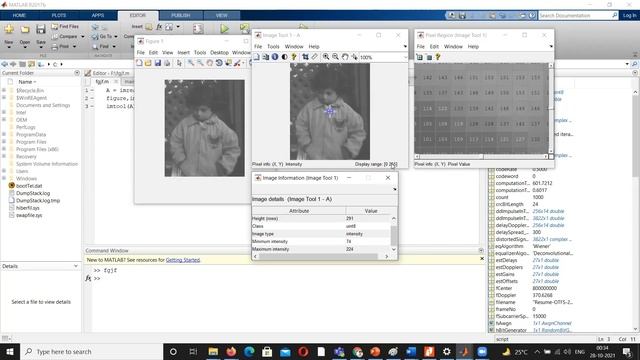The width and height of the screenshot is (640, 360).
Task: Select the swapfile.sys file
Action: point(29,215)
